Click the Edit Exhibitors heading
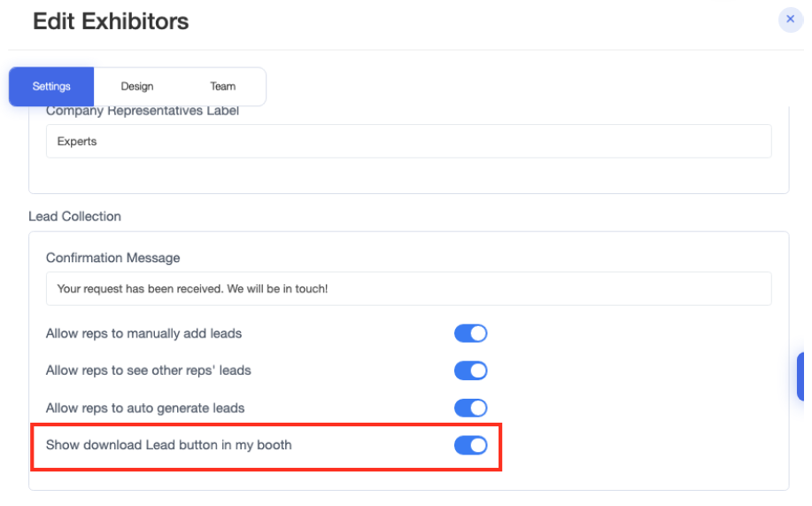The height and width of the screenshot is (506, 812). 111,21
